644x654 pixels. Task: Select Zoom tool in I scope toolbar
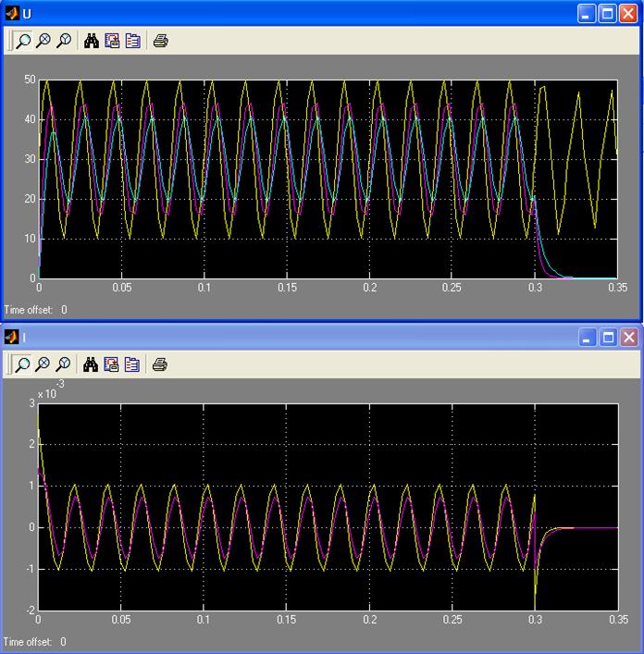tap(22, 364)
